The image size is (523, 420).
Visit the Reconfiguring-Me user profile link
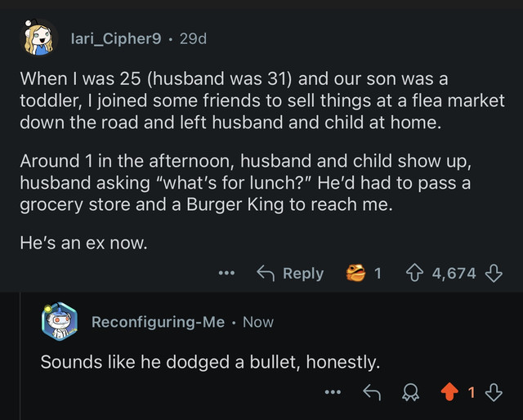[x=158, y=322]
